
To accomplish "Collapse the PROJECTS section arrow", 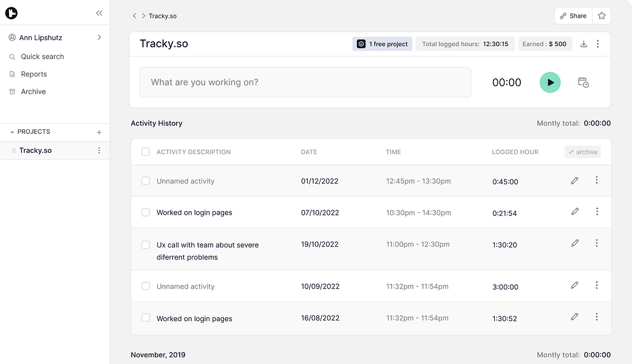I will [12, 132].
